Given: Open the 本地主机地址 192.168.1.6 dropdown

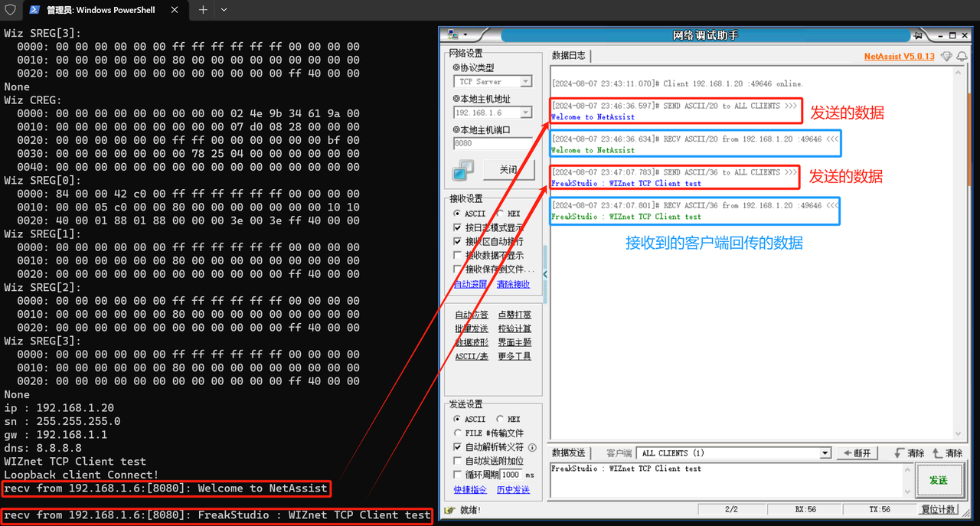Looking at the screenshot, I should (525, 113).
